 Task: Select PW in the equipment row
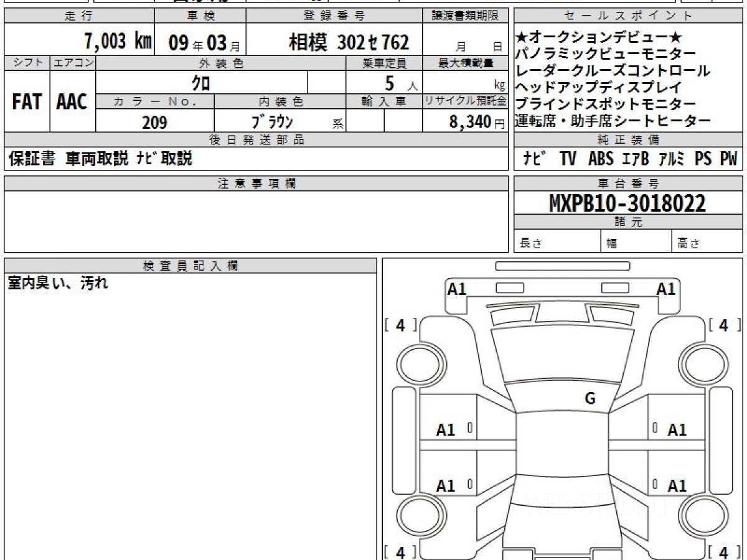click(x=728, y=159)
